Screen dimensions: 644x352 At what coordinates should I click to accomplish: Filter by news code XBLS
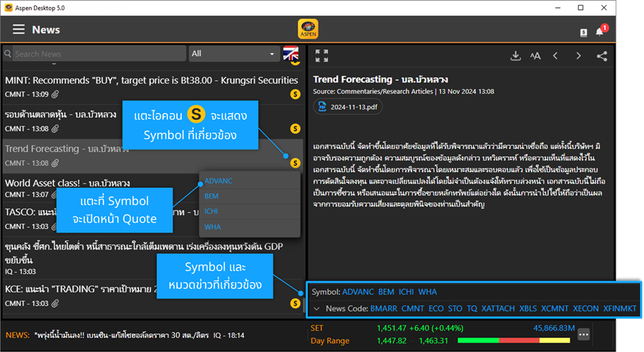pyautogui.click(x=528, y=308)
